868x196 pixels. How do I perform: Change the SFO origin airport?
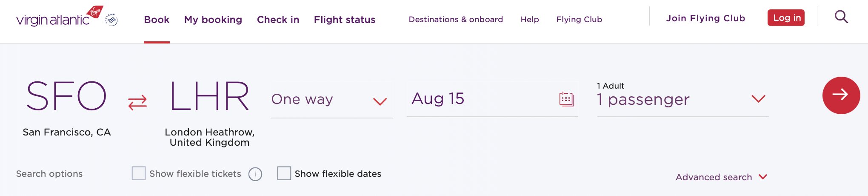[66, 96]
